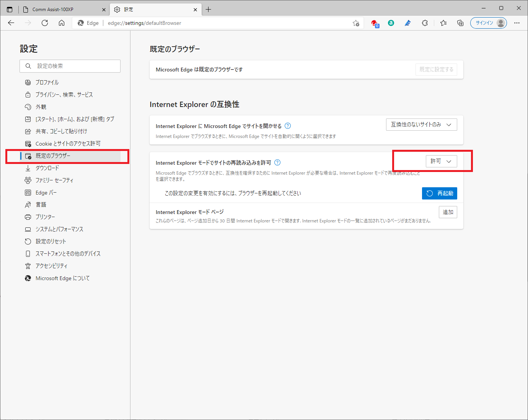
Task: Switch to Comm Assist-100XP tab
Action: coord(64,10)
